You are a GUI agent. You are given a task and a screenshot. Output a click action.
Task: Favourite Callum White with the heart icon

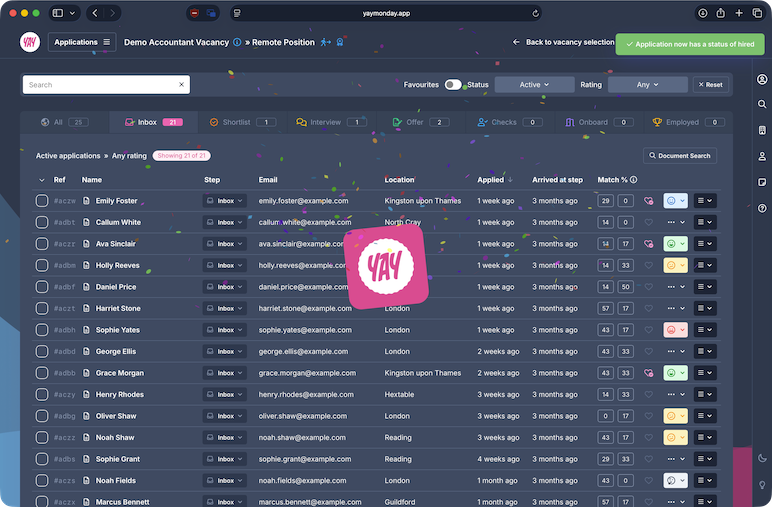[x=648, y=222]
